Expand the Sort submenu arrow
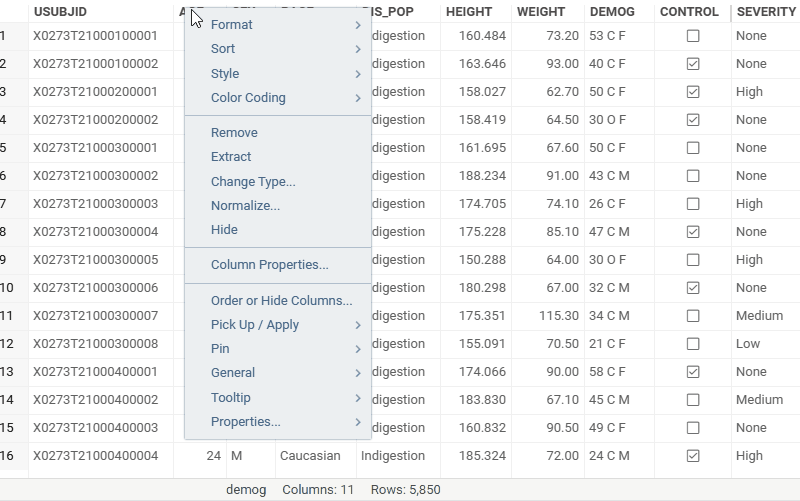 coord(357,49)
